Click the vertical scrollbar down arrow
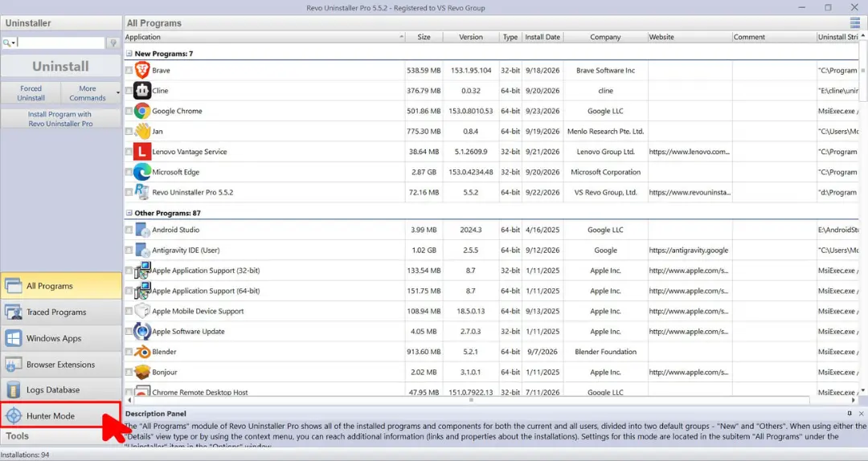Image resolution: width=868 pixels, height=461 pixels. (863, 390)
